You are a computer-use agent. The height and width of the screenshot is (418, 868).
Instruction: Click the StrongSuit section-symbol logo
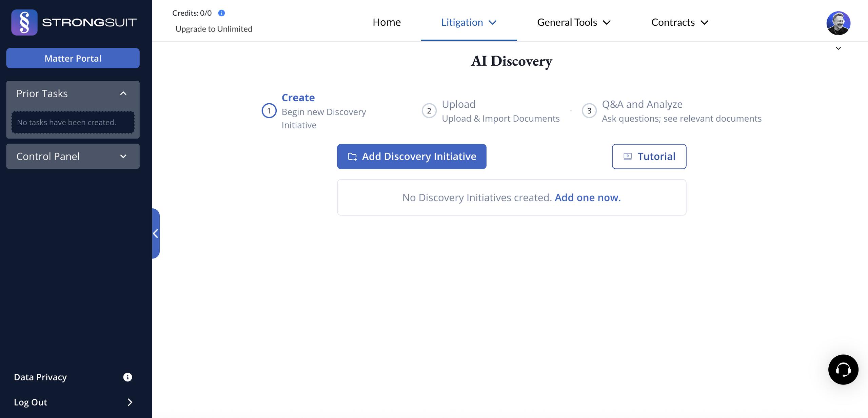coord(24,22)
